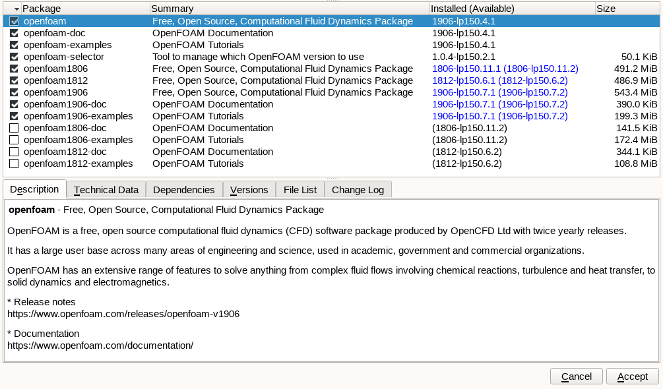Select the openfoam-examples package name
The height and width of the screenshot is (389, 663).
pyautogui.click(x=68, y=45)
